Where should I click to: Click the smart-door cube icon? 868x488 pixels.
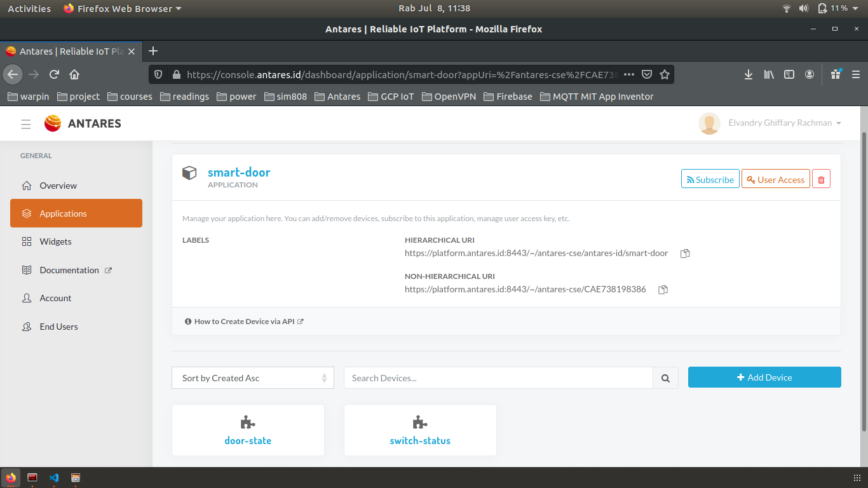[x=189, y=173]
